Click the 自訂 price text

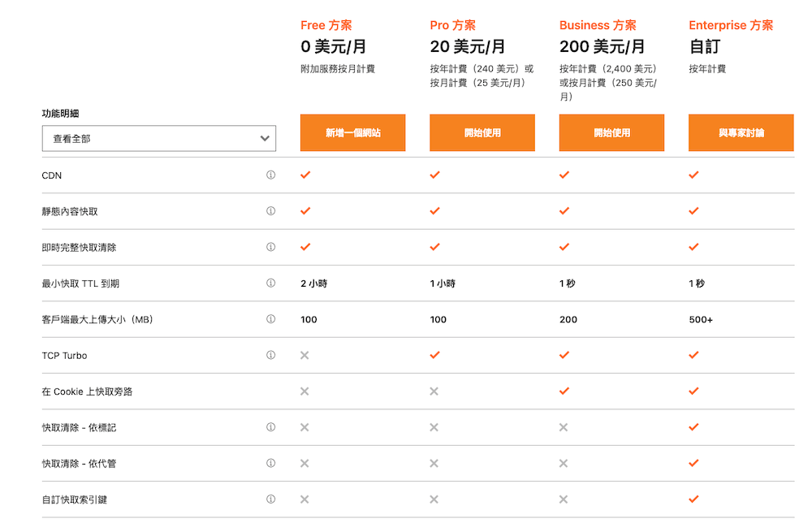click(x=704, y=46)
